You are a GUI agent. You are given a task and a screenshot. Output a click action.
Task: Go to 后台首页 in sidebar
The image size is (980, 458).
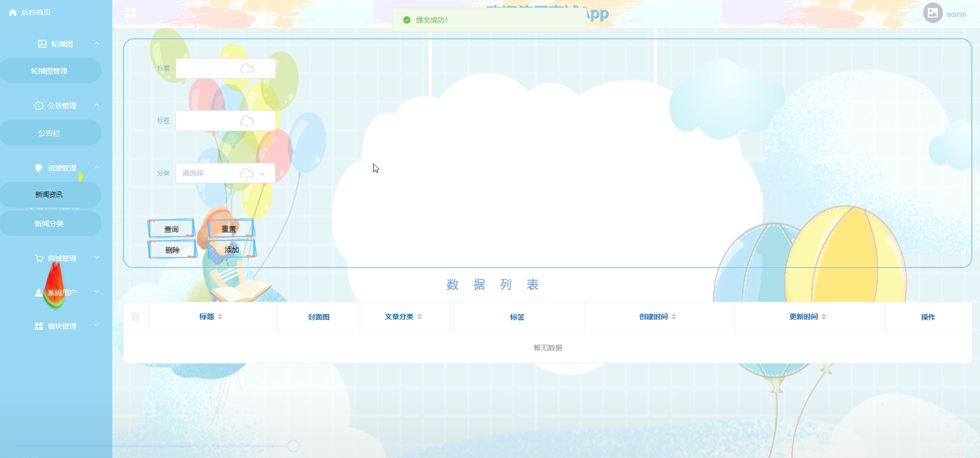pyautogui.click(x=36, y=12)
